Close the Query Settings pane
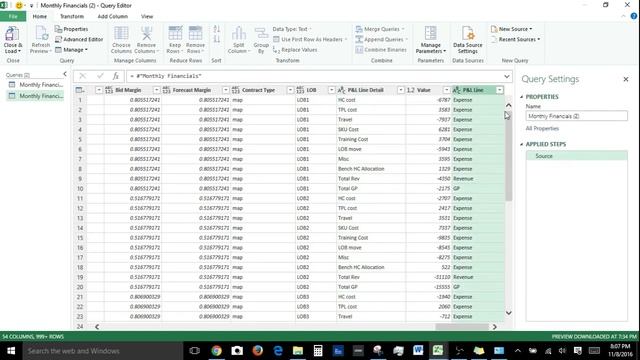This screenshot has height=360, width=640. [x=626, y=79]
